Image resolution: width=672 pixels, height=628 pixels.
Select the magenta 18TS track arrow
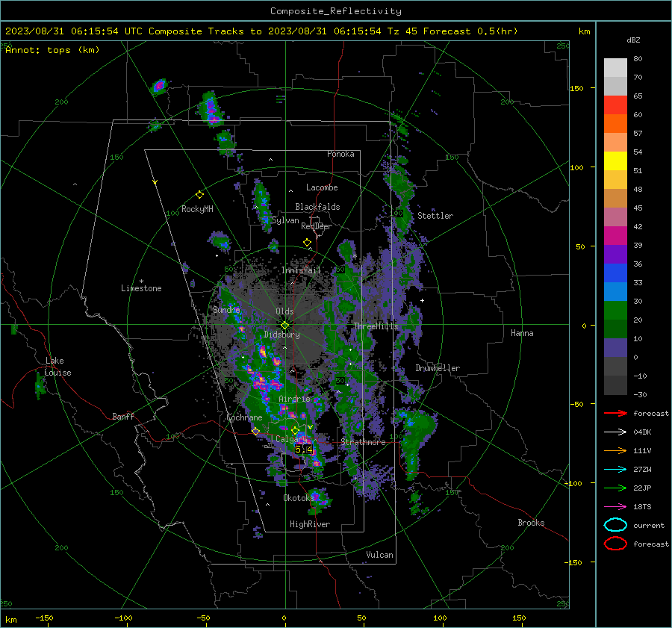615,507
